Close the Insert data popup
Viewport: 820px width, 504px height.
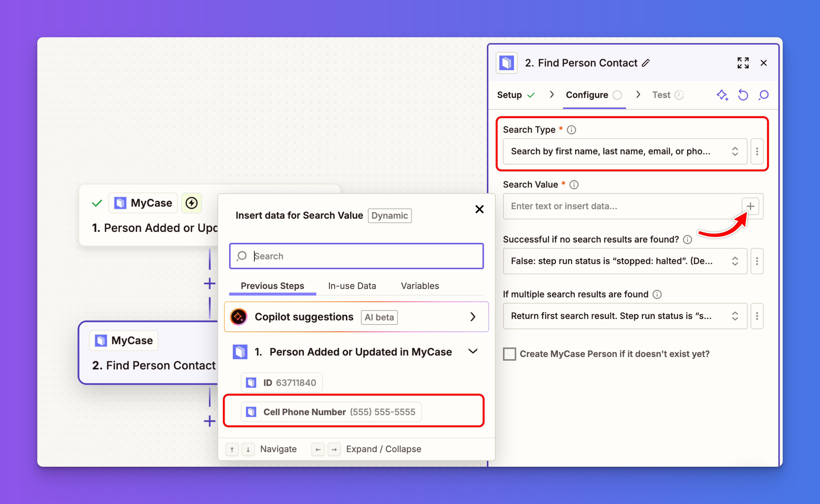[x=479, y=209]
